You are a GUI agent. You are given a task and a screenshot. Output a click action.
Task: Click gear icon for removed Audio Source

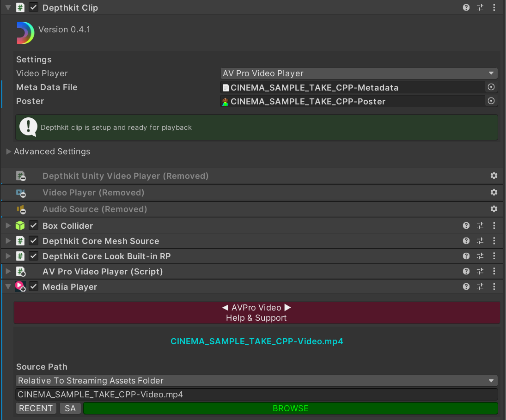pyautogui.click(x=494, y=209)
